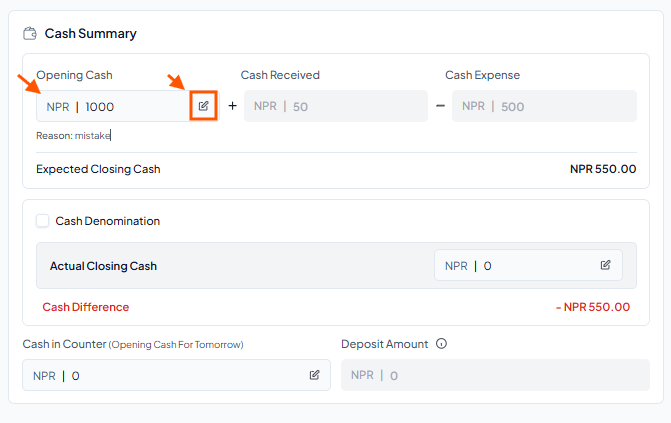Click the minus sign before Cash Expense
The image size is (671, 423).
(x=440, y=105)
